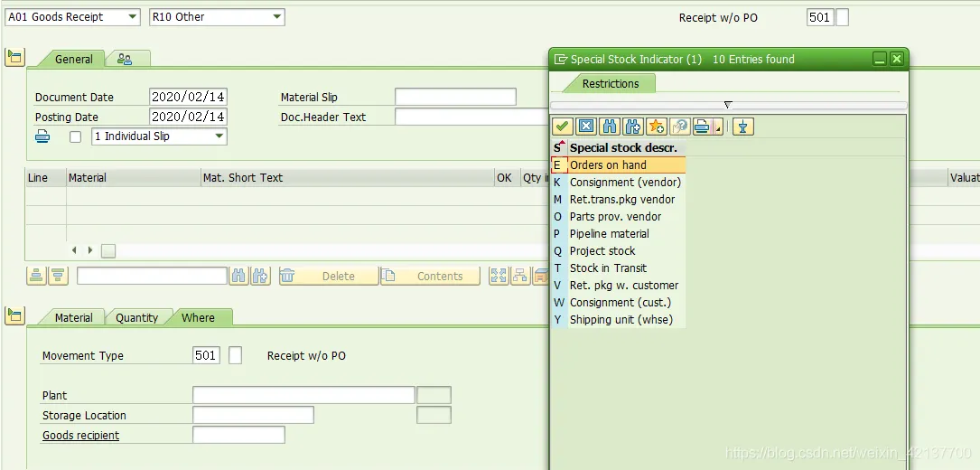The width and height of the screenshot is (980, 470).
Task: Toggle the print slip checkbox
Action: (x=75, y=136)
